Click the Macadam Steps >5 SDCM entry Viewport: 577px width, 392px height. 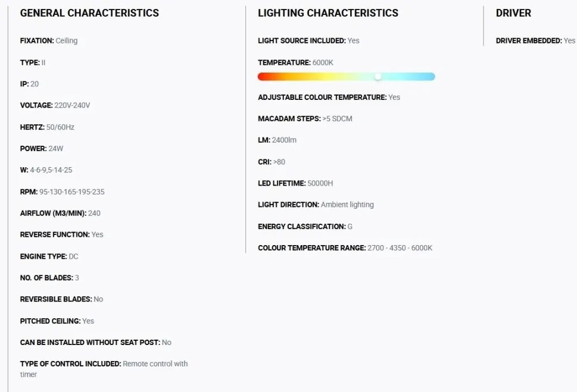pos(305,119)
